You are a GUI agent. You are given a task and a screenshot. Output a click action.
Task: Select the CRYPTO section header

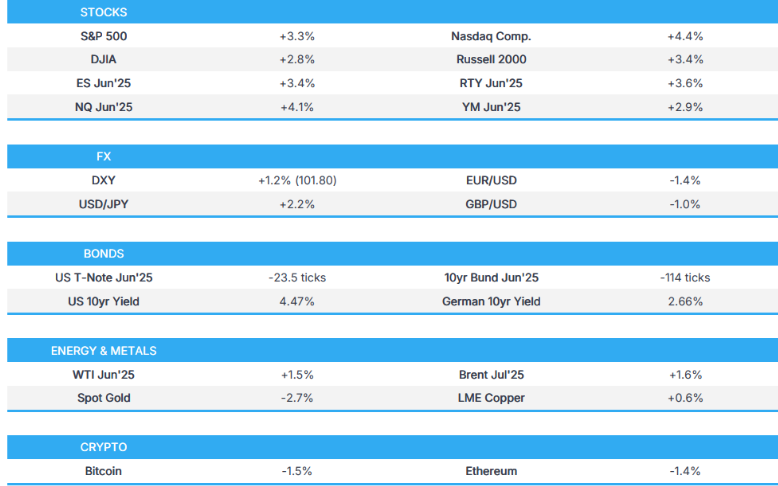click(x=104, y=447)
